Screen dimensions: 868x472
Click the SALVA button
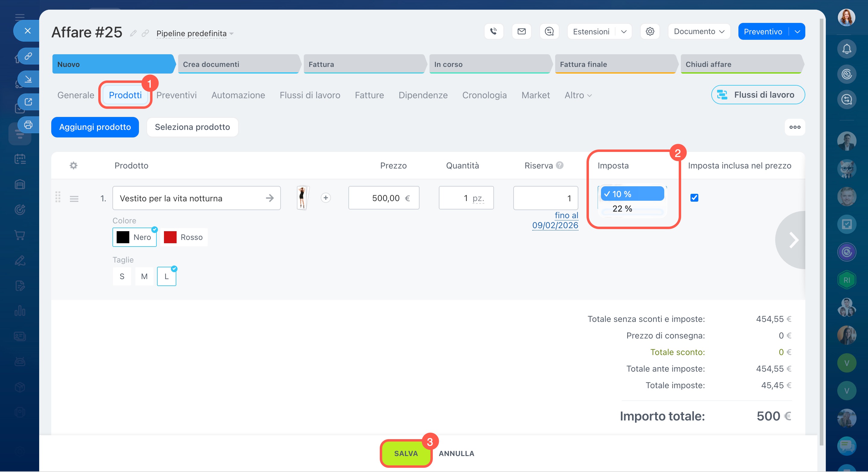406,453
